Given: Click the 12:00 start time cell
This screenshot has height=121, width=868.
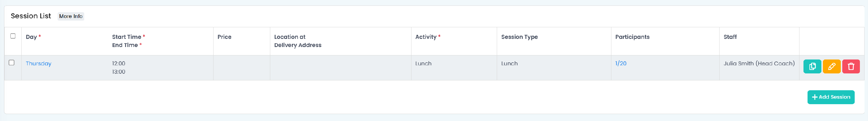Looking at the screenshot, I should 119,63.
